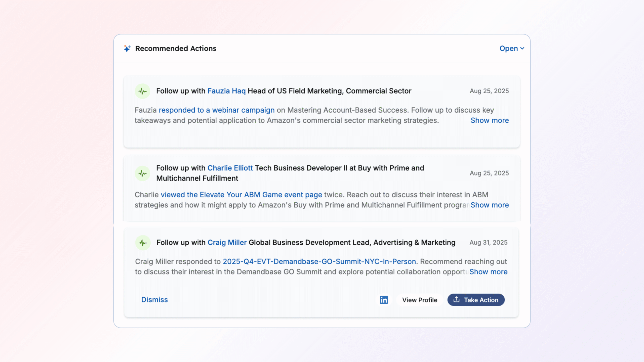
Task: Open the Fauzia Haq contact link
Action: (x=226, y=91)
